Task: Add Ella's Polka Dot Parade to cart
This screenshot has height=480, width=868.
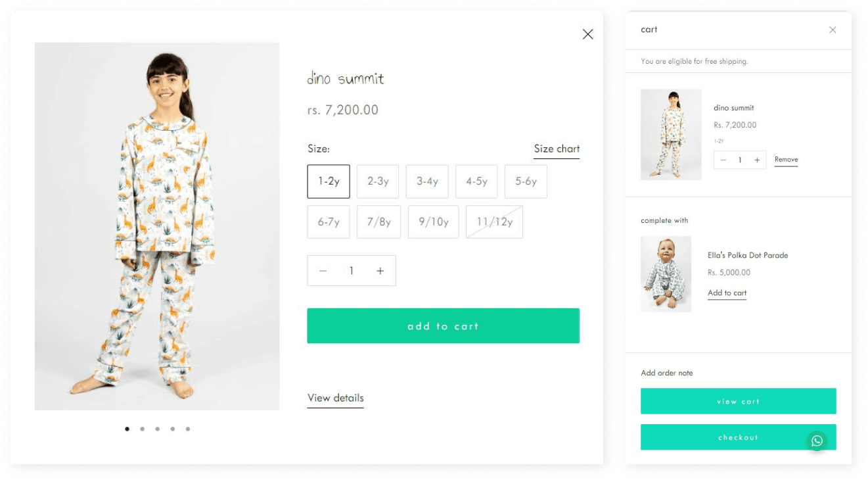Action: point(727,293)
